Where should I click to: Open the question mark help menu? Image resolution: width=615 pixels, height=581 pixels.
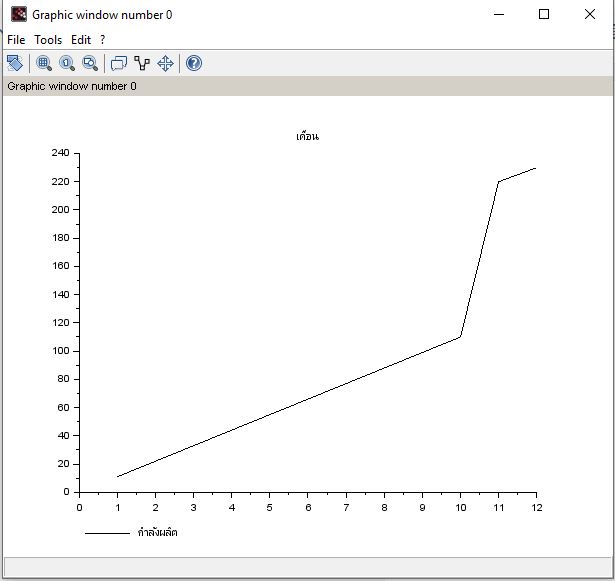pos(102,40)
